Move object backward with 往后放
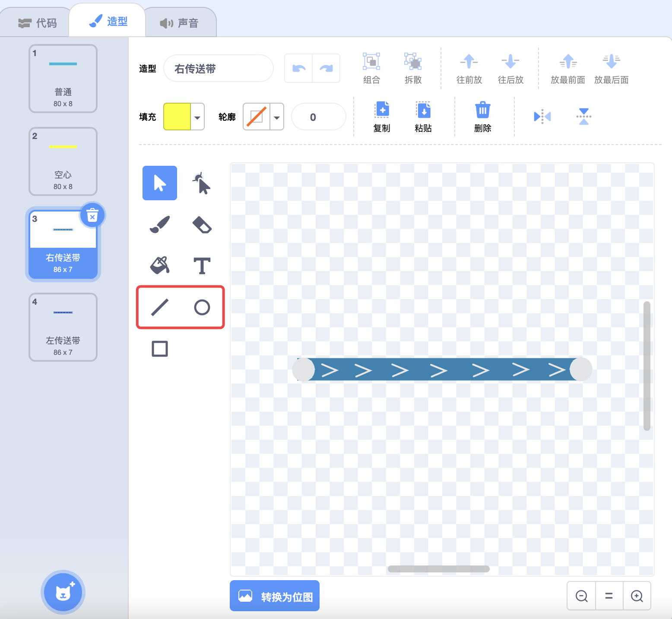The height and width of the screenshot is (619, 672). click(510, 68)
